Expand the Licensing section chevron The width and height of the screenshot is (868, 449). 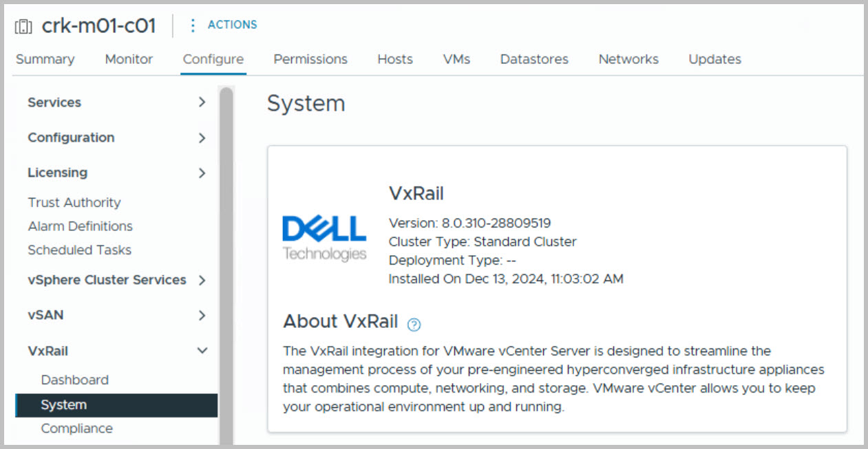(x=202, y=173)
